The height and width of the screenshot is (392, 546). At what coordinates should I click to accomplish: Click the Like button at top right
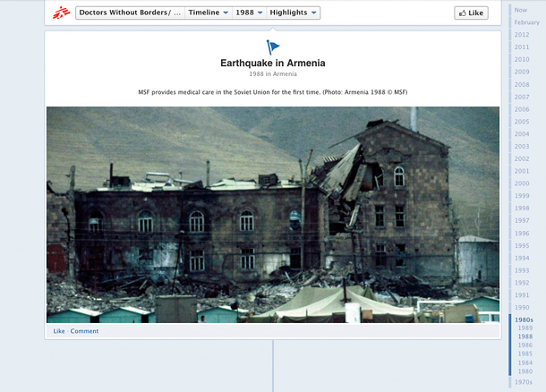point(472,13)
